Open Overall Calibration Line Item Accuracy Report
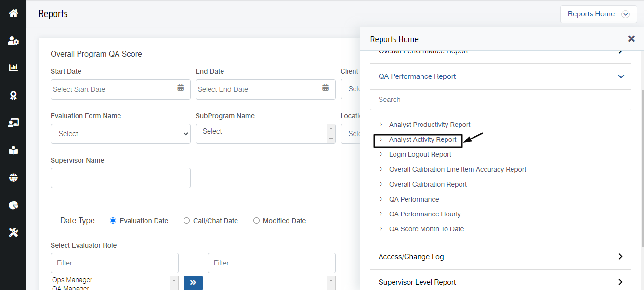The height and width of the screenshot is (290, 644). [x=458, y=169]
